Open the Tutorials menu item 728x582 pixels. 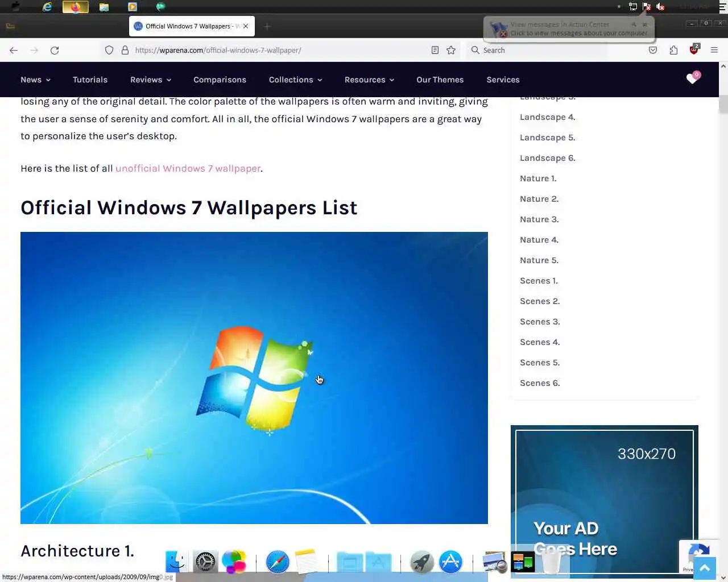[x=90, y=80]
